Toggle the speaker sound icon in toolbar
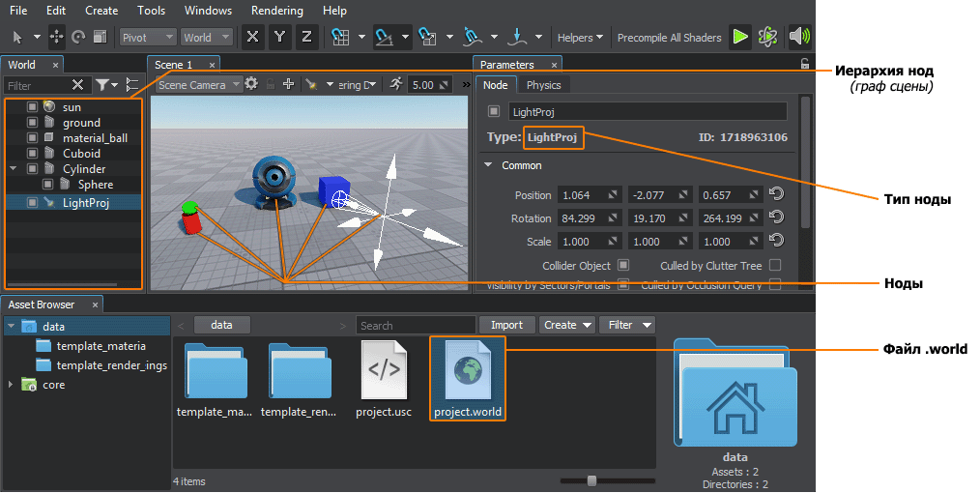This screenshot has width=980, height=493. pos(798,38)
